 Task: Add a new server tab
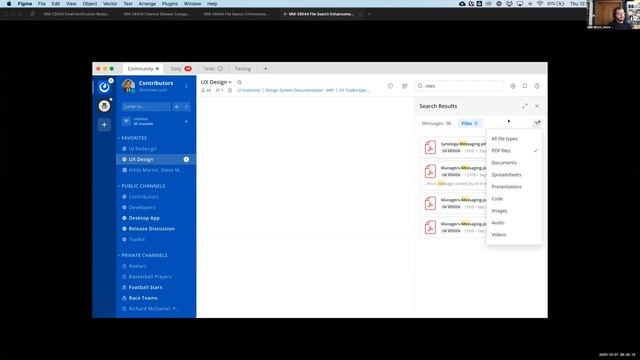pyautogui.click(x=265, y=69)
